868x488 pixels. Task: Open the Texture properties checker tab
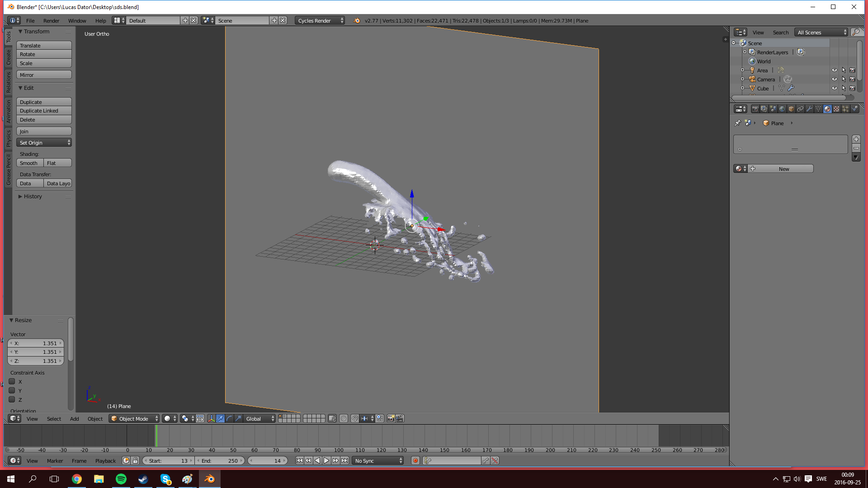click(x=836, y=109)
